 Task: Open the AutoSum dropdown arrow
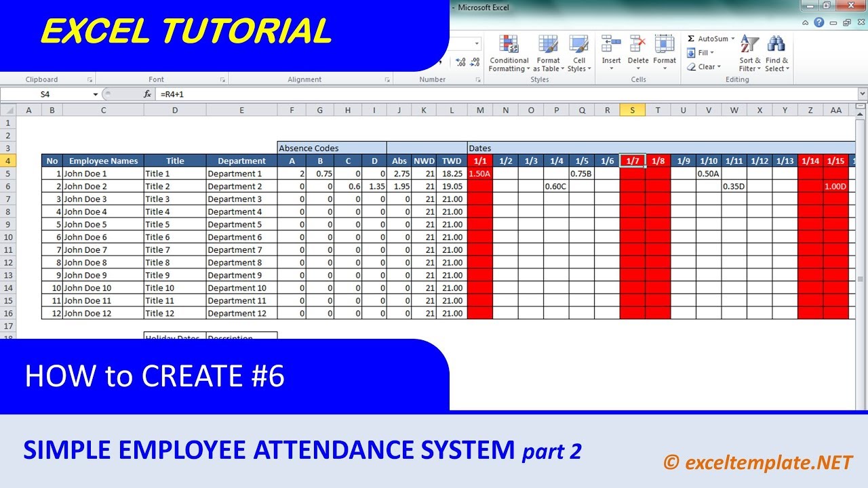coord(733,39)
